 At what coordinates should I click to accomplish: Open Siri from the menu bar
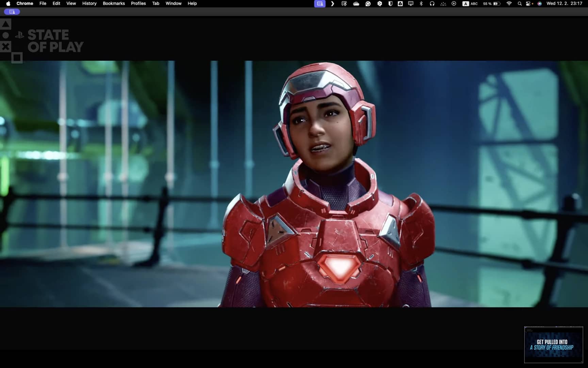pos(539,3)
